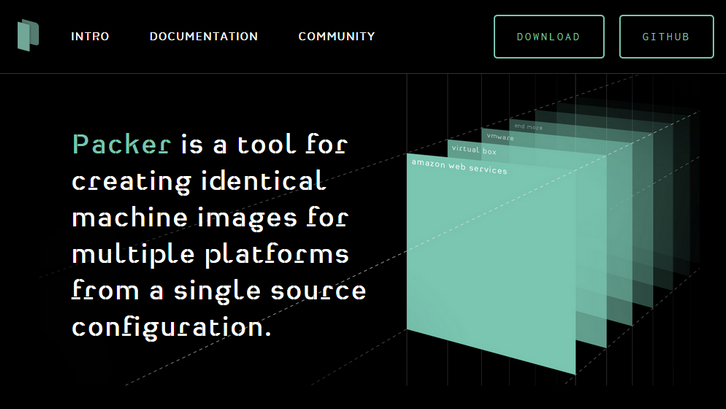Click the text "machine images for"

point(209,217)
